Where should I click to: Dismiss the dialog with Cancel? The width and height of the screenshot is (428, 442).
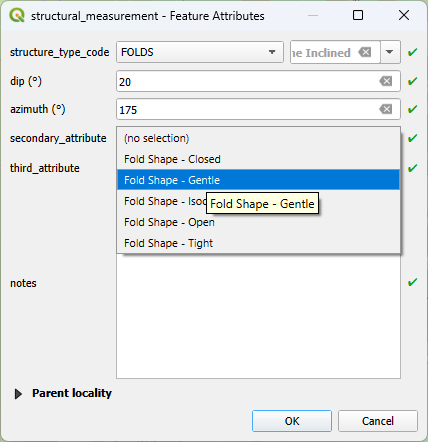tap(378, 421)
